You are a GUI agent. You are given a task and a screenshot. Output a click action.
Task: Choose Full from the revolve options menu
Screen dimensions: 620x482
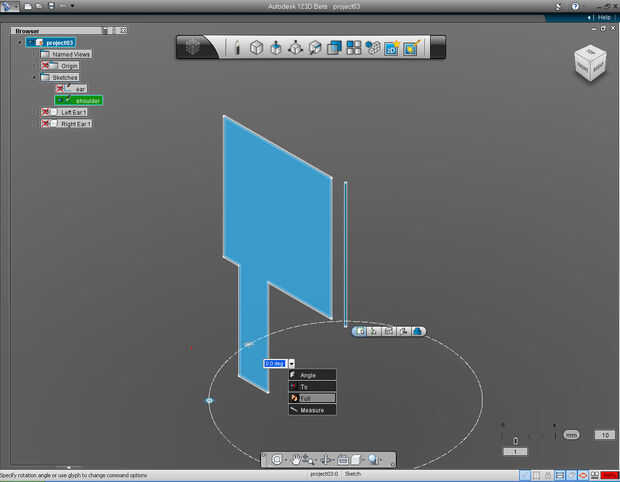click(312, 398)
